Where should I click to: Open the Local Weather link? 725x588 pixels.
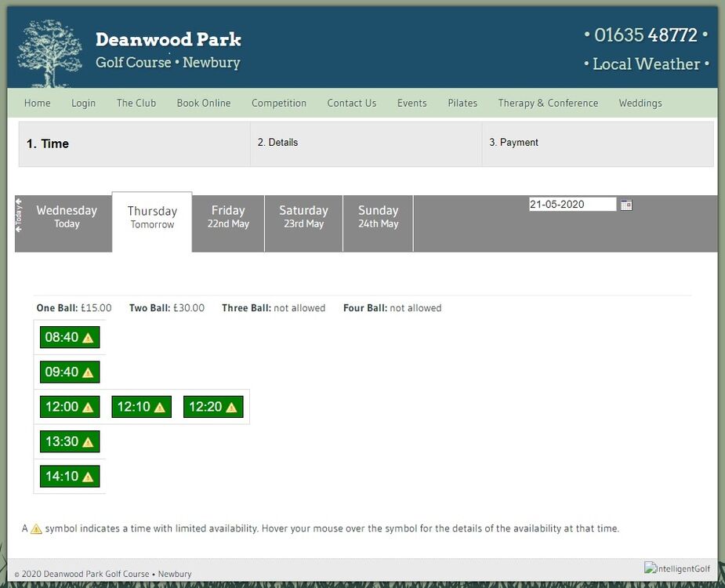coord(647,64)
